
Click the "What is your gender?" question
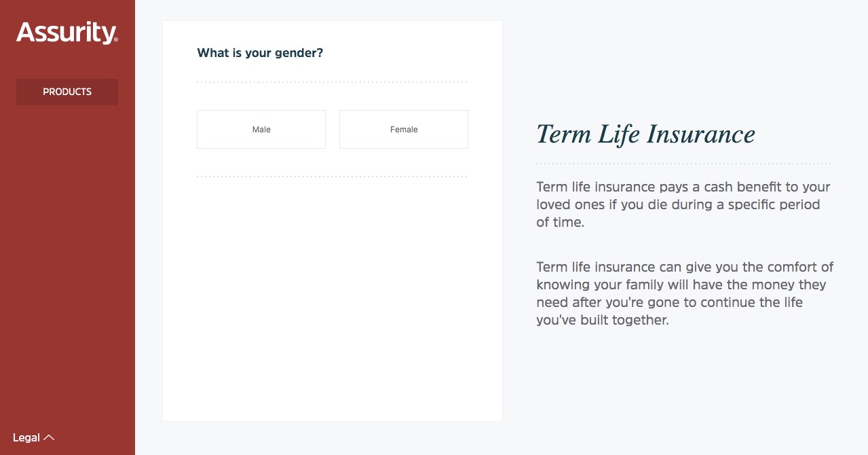(x=260, y=53)
